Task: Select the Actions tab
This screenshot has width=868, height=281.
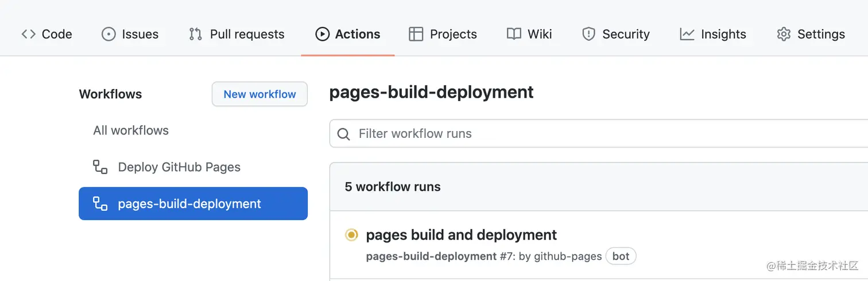Action: [x=348, y=34]
